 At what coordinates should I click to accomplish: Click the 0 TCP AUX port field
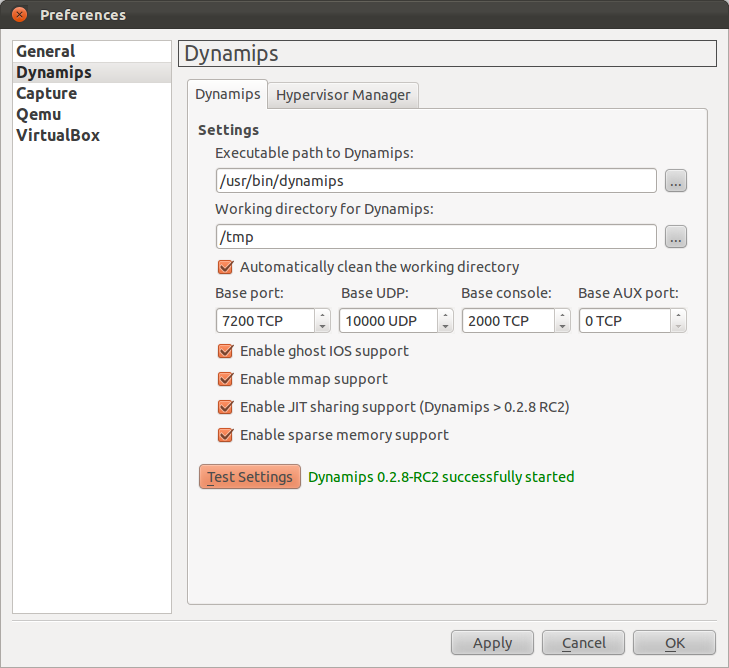click(x=625, y=321)
